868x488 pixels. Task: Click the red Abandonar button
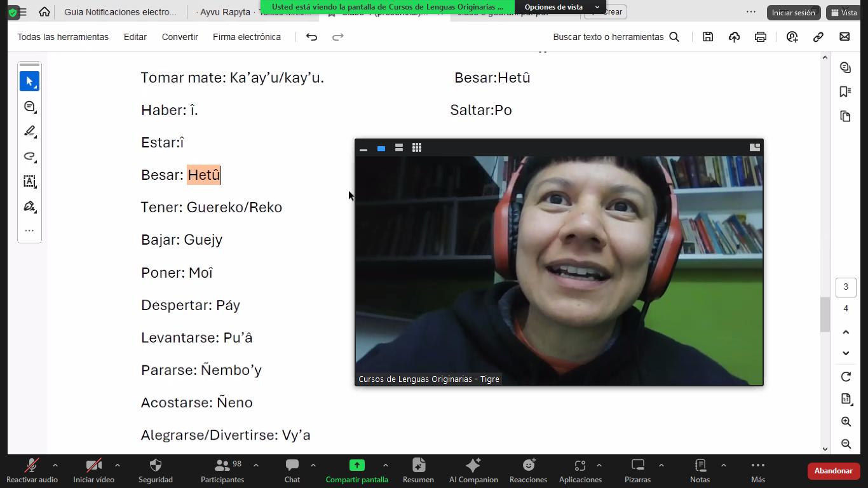[832, 471]
